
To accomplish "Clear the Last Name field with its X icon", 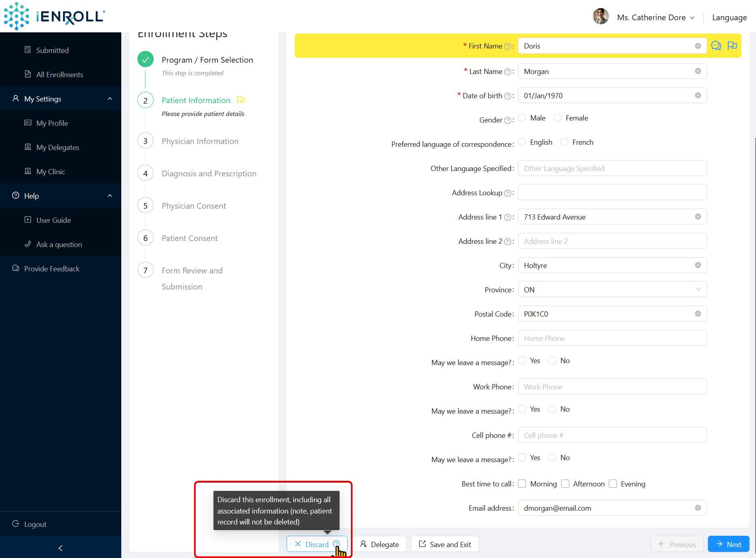I will click(x=698, y=71).
